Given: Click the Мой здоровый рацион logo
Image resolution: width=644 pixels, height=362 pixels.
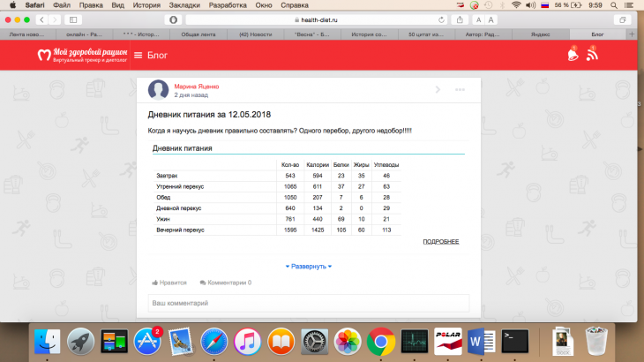Looking at the screenshot, I should (82, 56).
